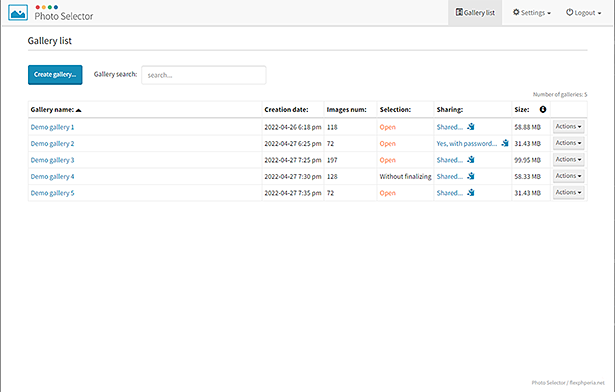The height and width of the screenshot is (392, 615).
Task: Click Shared link for Demo gallery 3
Action: [449, 160]
